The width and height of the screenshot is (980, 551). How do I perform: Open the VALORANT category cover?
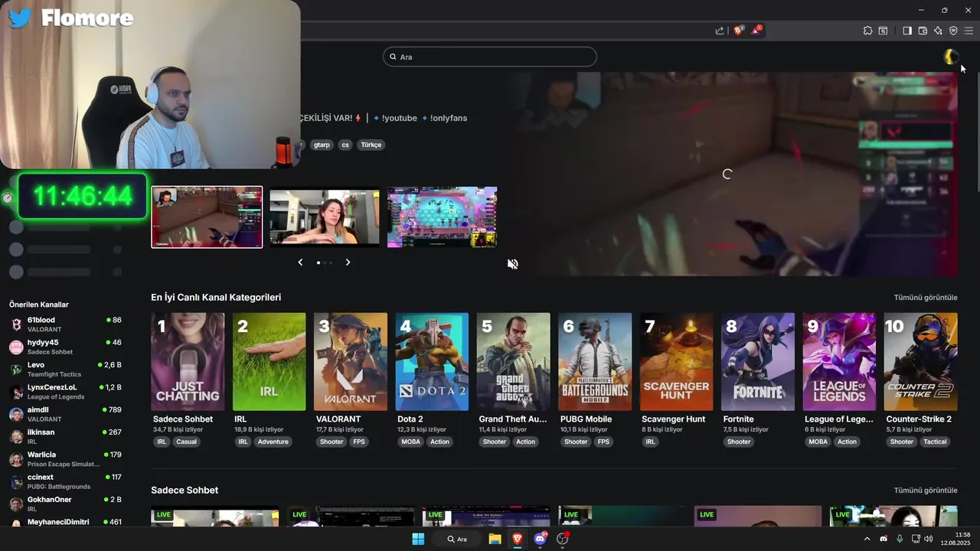(x=351, y=361)
